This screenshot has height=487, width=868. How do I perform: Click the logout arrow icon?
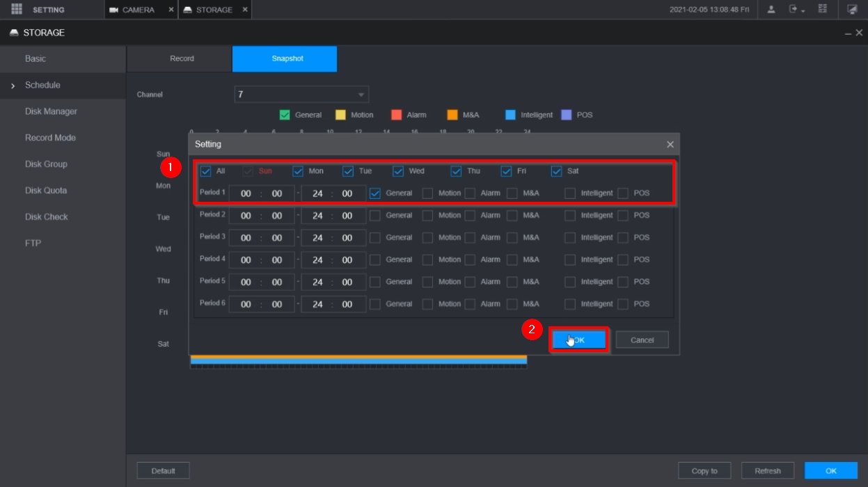[x=796, y=10]
